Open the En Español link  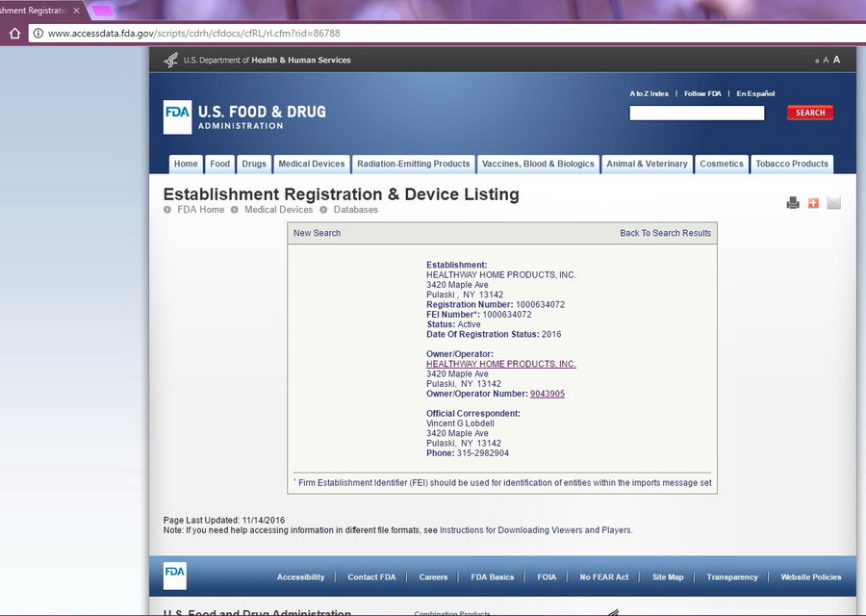(755, 94)
